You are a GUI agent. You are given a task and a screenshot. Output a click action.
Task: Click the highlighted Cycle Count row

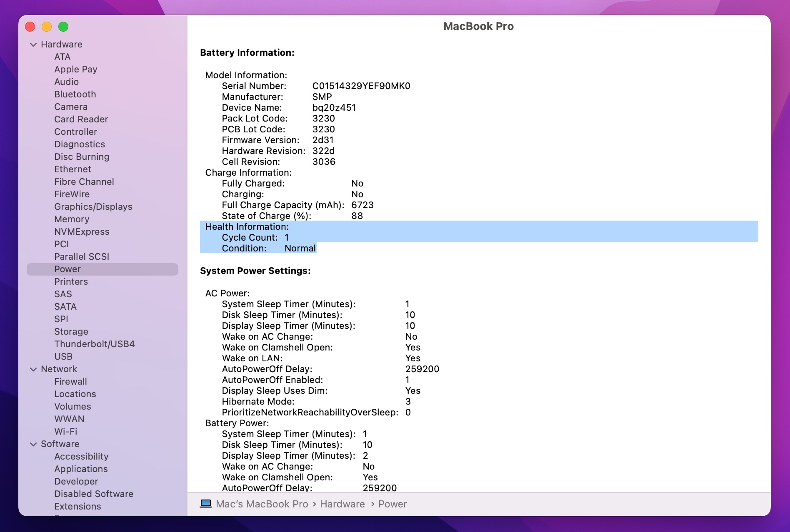(x=255, y=238)
